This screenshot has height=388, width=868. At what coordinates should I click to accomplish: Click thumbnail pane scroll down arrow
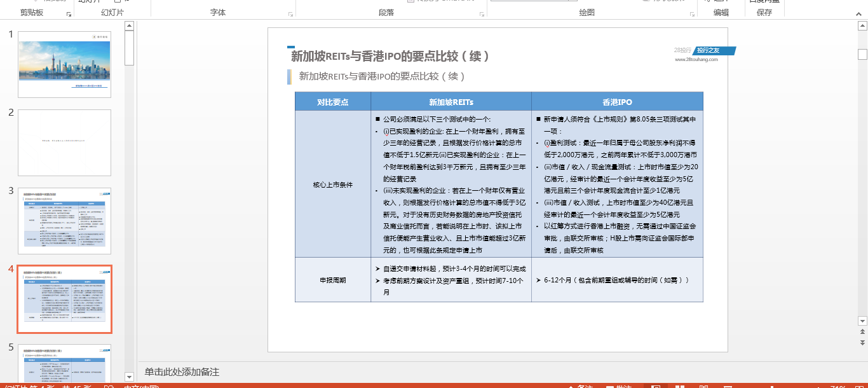pos(129,377)
